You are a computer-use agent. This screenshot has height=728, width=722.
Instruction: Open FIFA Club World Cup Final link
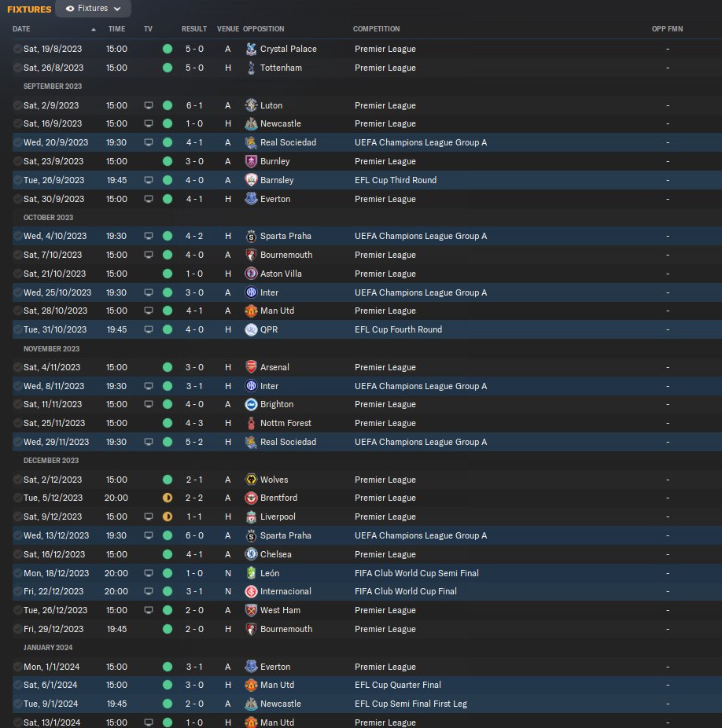click(406, 591)
